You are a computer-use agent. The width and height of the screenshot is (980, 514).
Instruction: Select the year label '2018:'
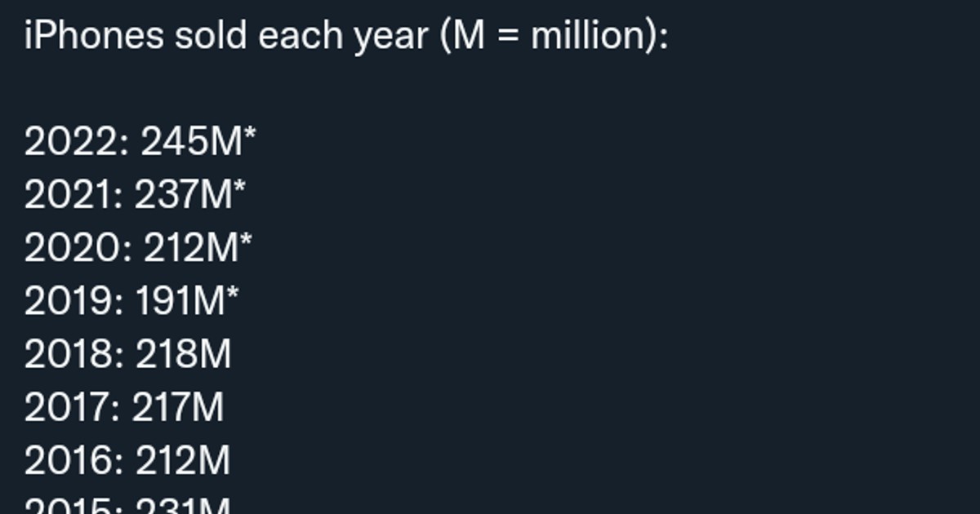pyautogui.click(x=74, y=355)
